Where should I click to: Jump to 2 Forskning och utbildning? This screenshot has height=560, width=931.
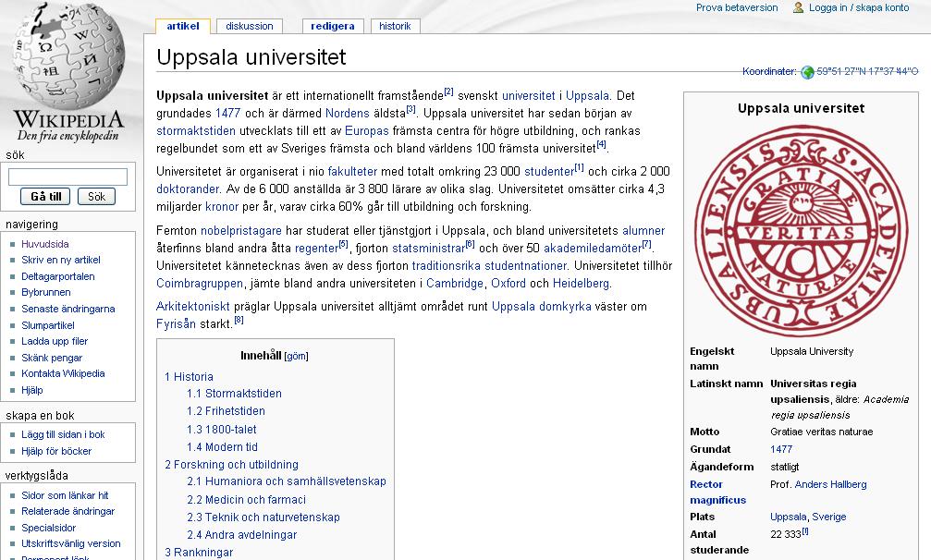pos(231,465)
